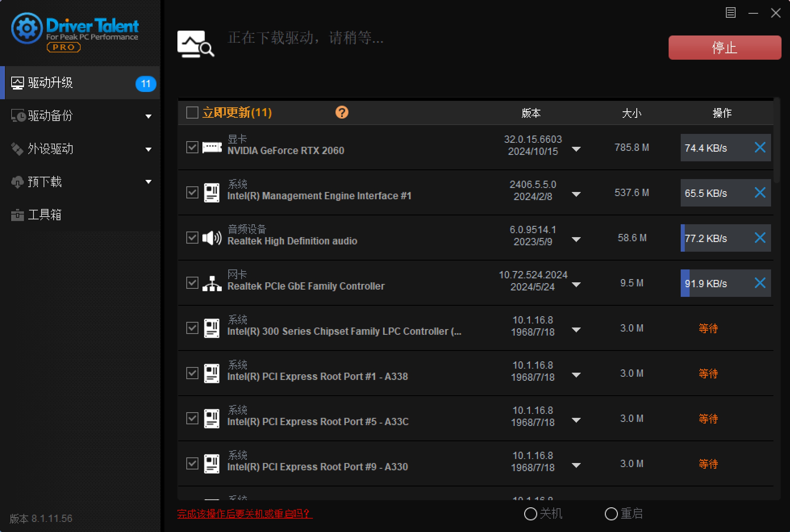
Task: Switch to the 驱动升级 tab
Action: [x=49, y=83]
